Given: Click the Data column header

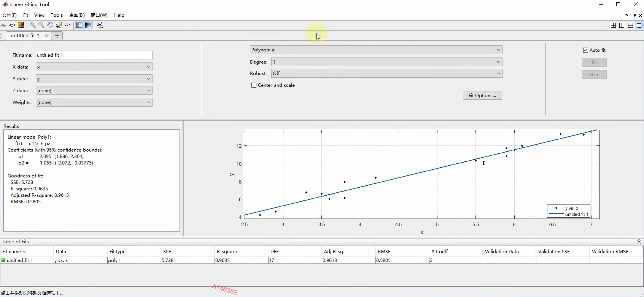Looking at the screenshot, I should click(x=80, y=252).
